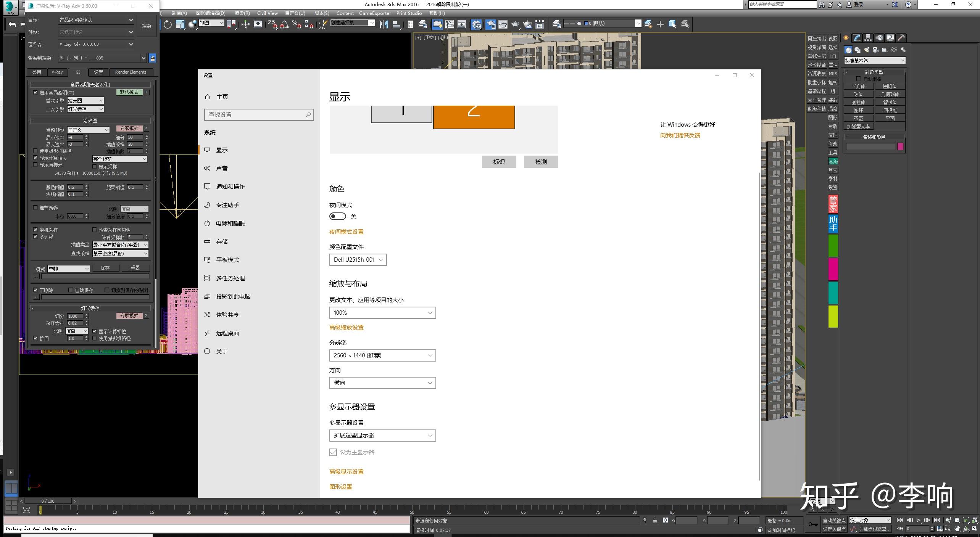Screen dimensions: 980x537
Task: Open orientation 横向 dropdown
Action: (x=382, y=383)
